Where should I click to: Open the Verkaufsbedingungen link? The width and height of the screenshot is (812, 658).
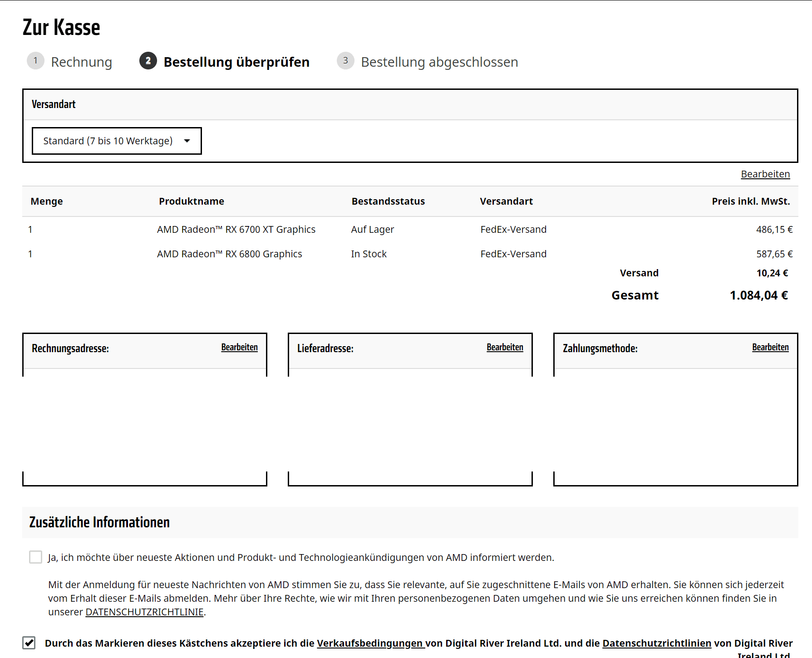click(370, 643)
